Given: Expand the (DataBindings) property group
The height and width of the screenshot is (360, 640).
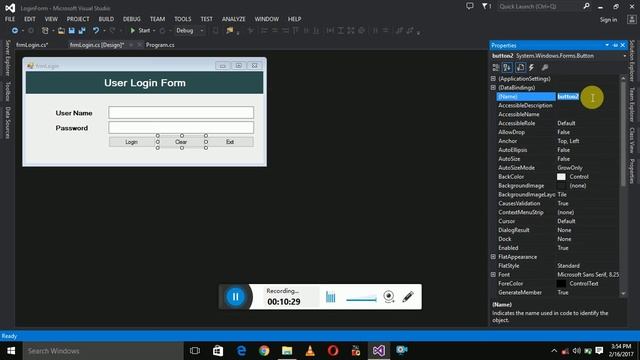Looking at the screenshot, I should 493,87.
